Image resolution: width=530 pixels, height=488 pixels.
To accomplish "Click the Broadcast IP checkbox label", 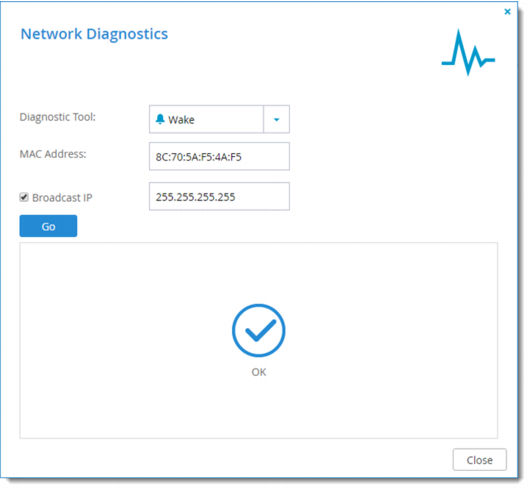I will (62, 198).
